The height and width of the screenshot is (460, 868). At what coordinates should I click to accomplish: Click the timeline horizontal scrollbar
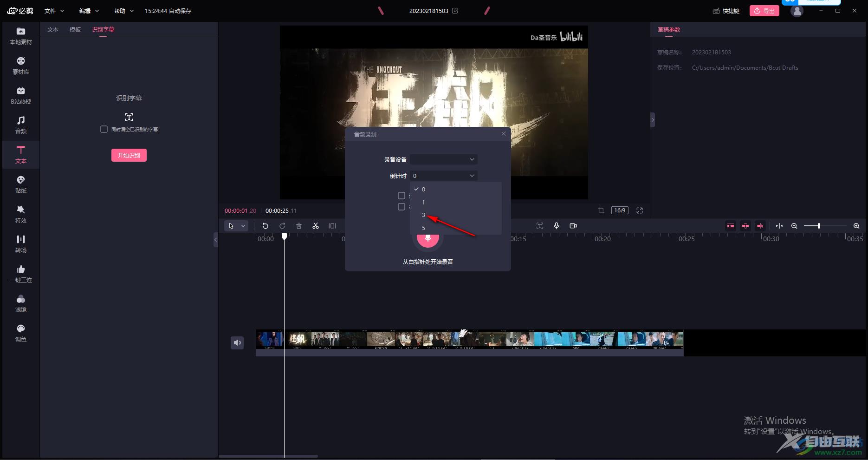[x=268, y=456]
